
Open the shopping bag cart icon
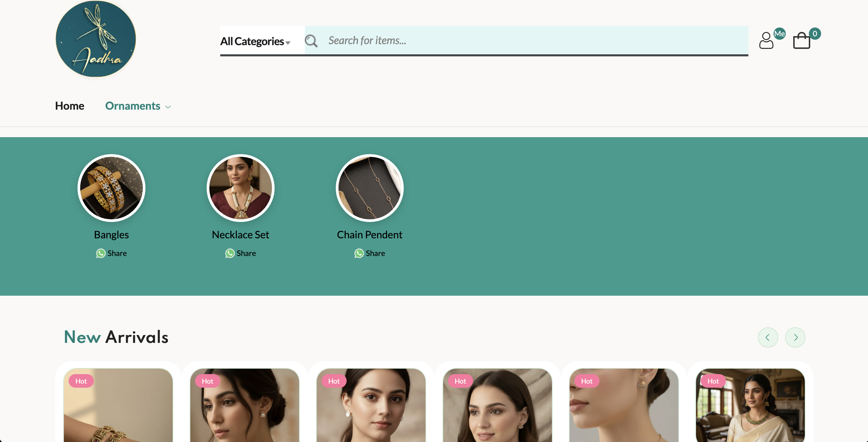[x=802, y=40]
